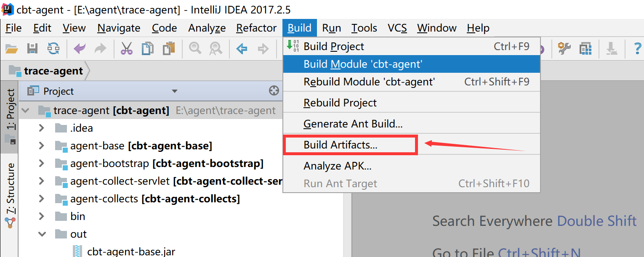
Task: Click the Replace magnifier icon with letter A
Action: coord(216,49)
